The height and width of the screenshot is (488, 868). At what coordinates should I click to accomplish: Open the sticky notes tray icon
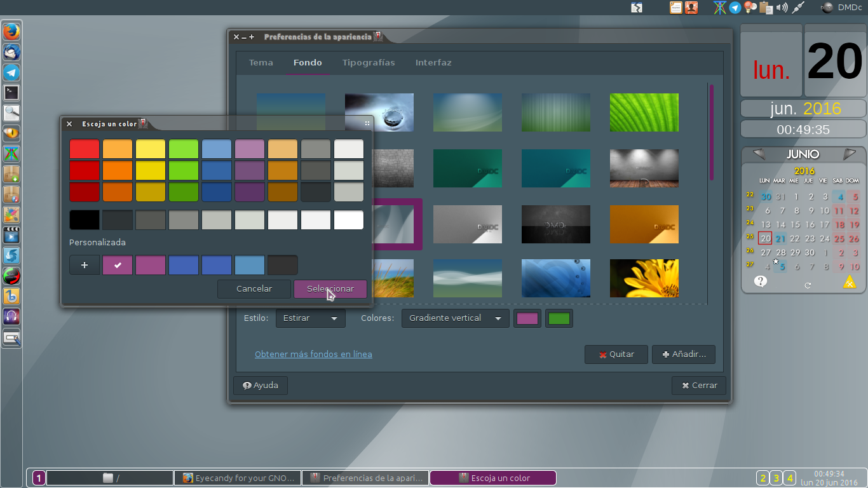tap(676, 8)
